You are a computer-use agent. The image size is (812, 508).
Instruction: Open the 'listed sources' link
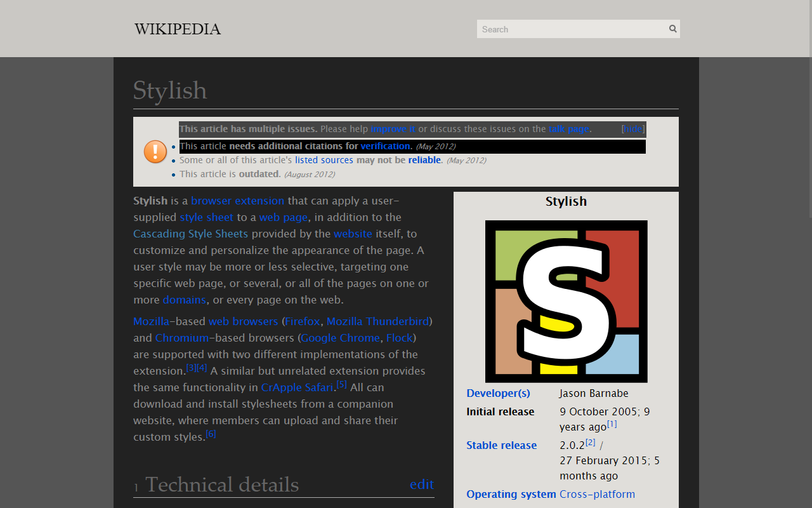click(324, 160)
